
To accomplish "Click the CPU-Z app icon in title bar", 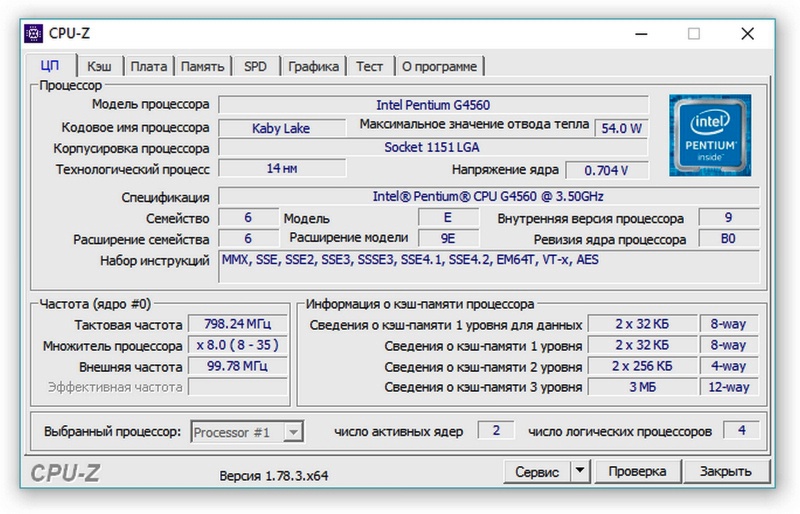I will click(x=33, y=34).
